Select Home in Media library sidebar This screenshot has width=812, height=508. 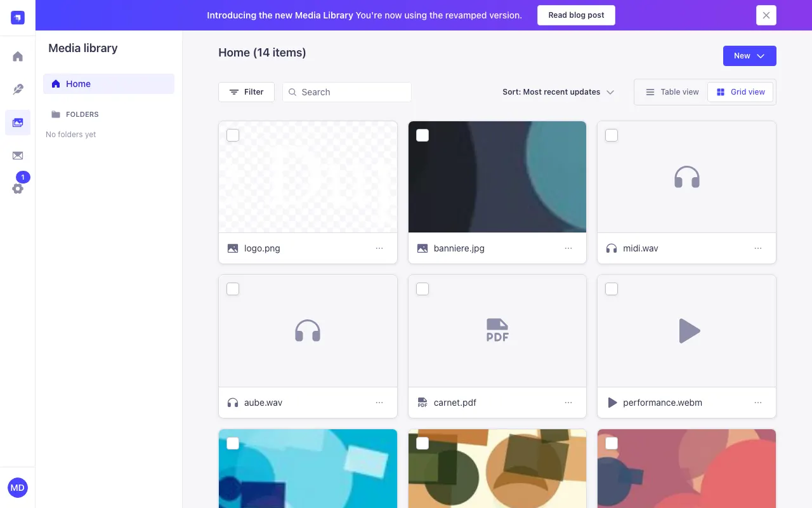(x=108, y=84)
